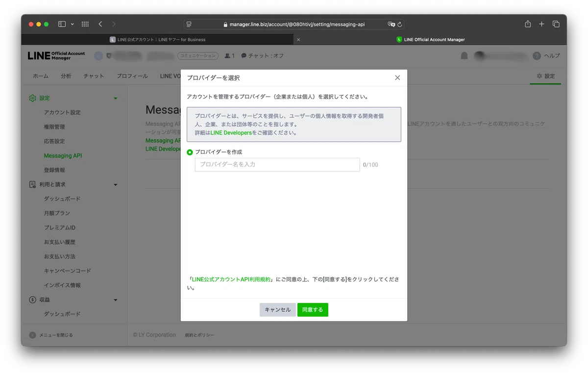Switch to LINE公式アカウント LINEヤフー for Business tab
Viewport: 588px width, 374px height.
click(x=157, y=40)
